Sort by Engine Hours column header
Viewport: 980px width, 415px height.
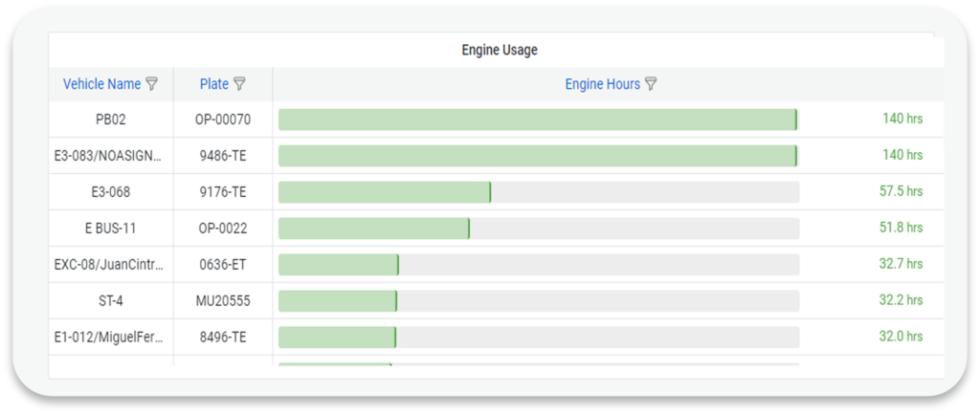coord(602,84)
